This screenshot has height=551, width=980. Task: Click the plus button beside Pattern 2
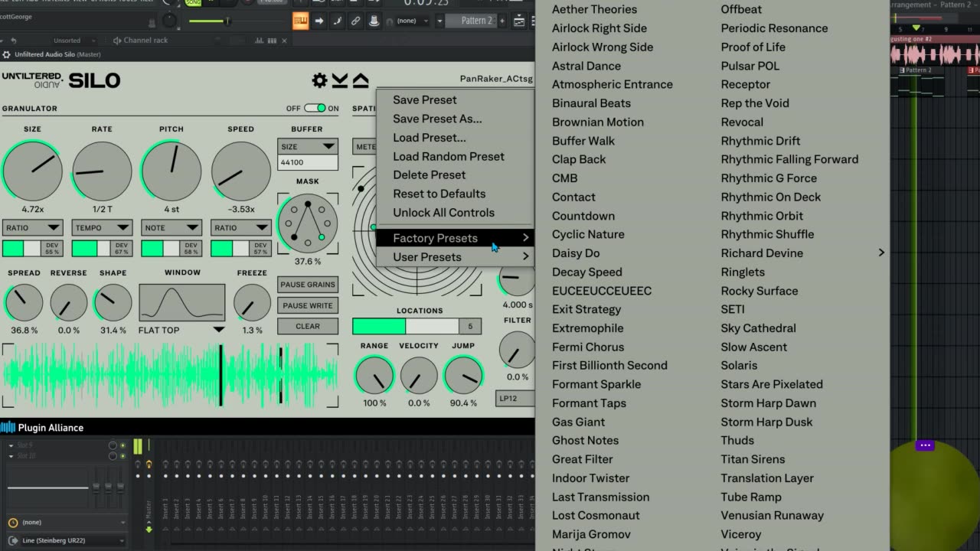pyautogui.click(x=504, y=21)
